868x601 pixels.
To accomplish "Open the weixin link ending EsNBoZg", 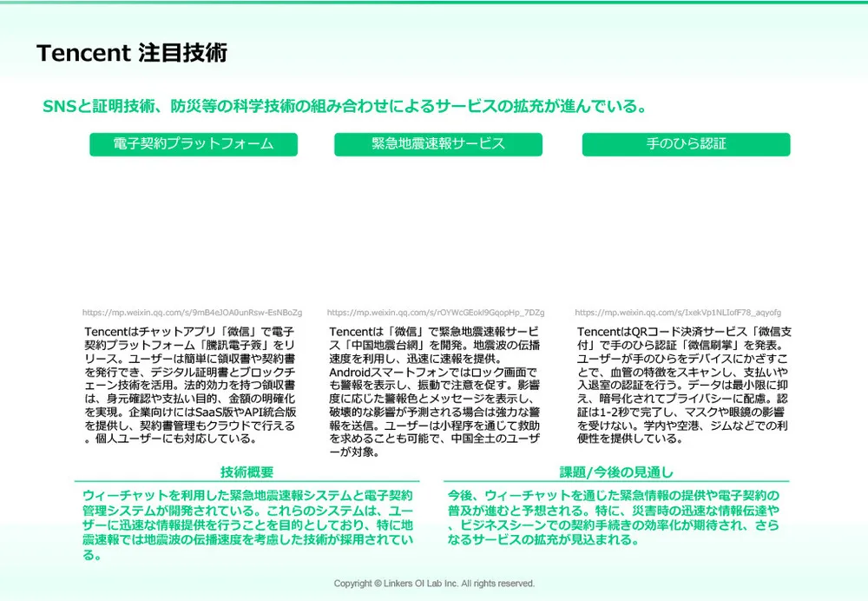I will tap(192, 313).
